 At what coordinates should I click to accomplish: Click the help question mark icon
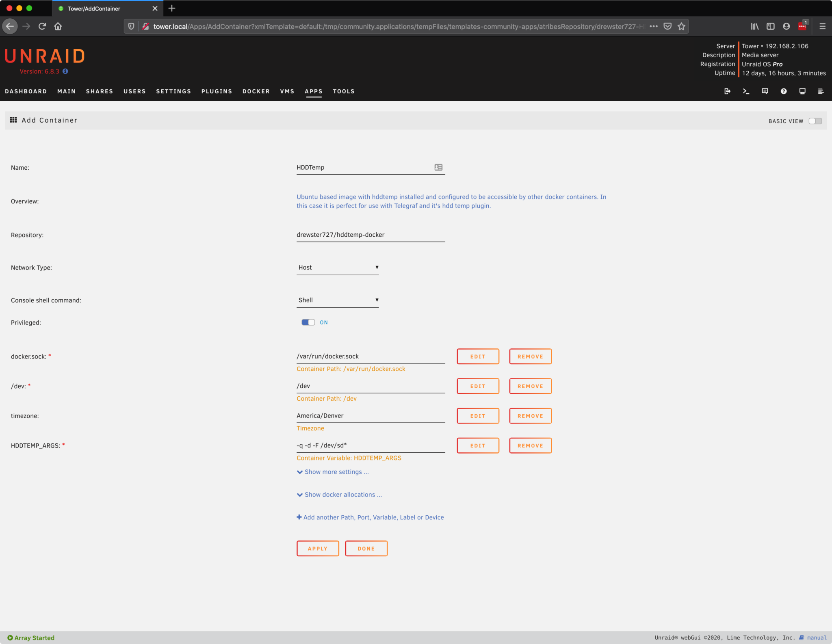tap(784, 91)
